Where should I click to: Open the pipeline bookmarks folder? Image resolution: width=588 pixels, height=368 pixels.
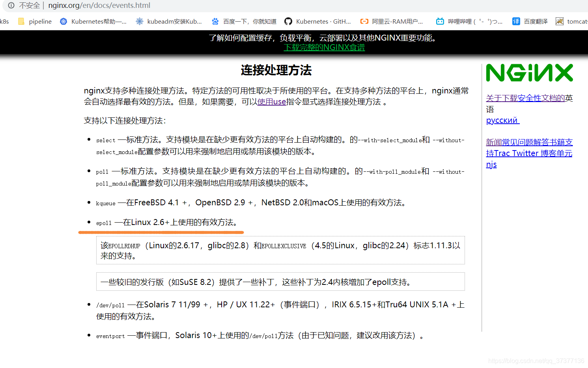35,21
